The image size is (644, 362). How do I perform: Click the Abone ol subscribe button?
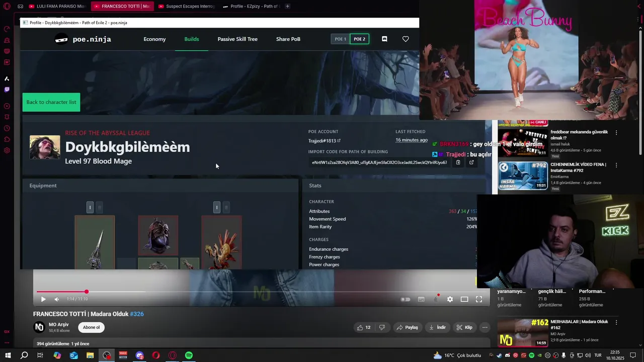tap(91, 327)
